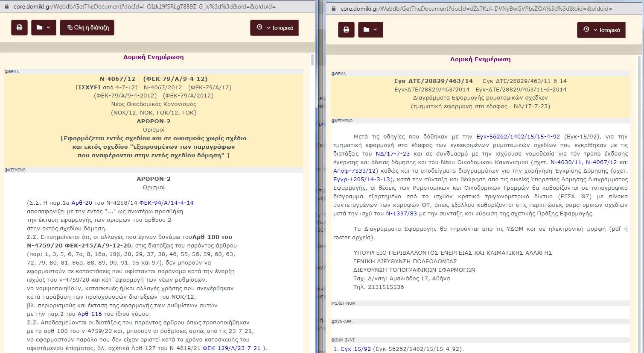Click '@ΣΥΝ-ΛΕΞ.' section label
644x353 pixels.
[342, 322]
